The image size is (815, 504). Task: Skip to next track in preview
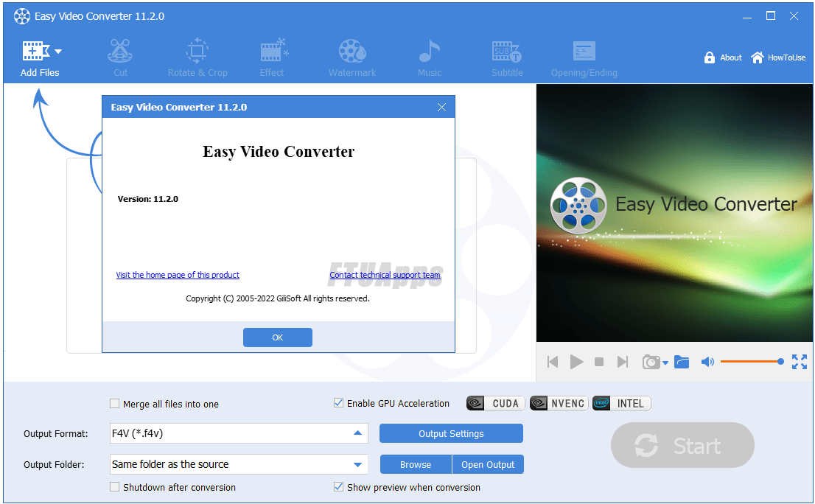[622, 362]
